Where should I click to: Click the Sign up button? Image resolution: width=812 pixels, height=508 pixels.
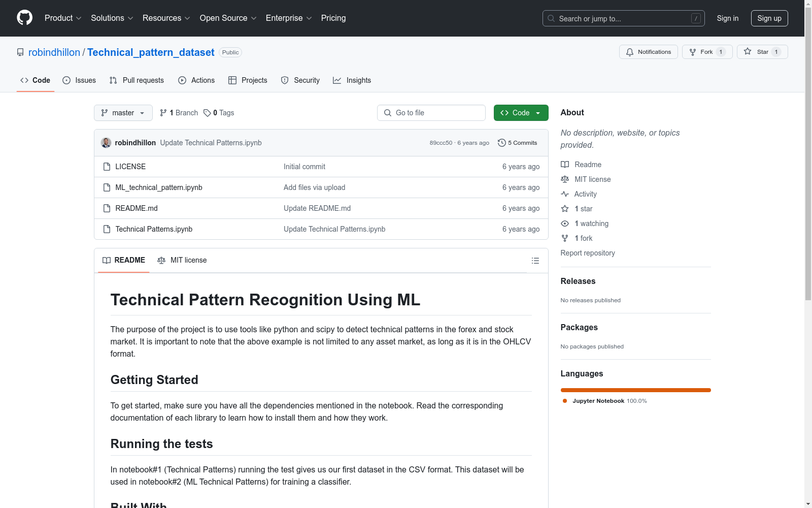pyautogui.click(x=769, y=18)
